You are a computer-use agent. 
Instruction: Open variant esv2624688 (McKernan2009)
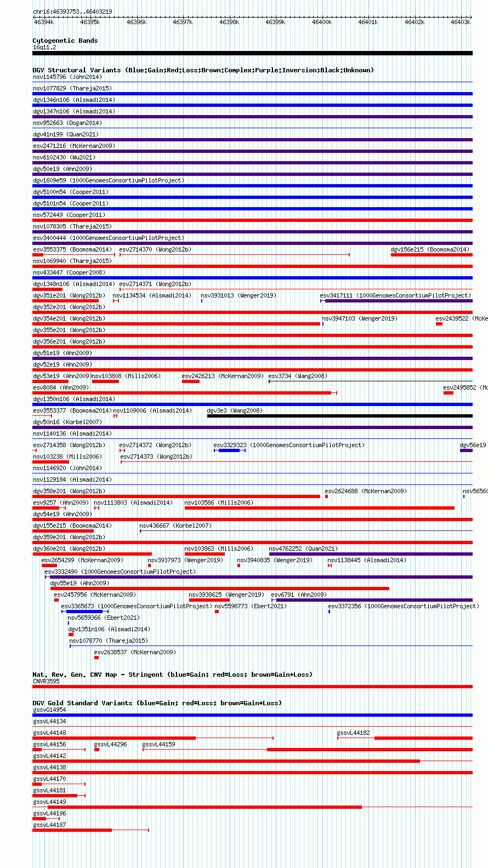point(366,491)
